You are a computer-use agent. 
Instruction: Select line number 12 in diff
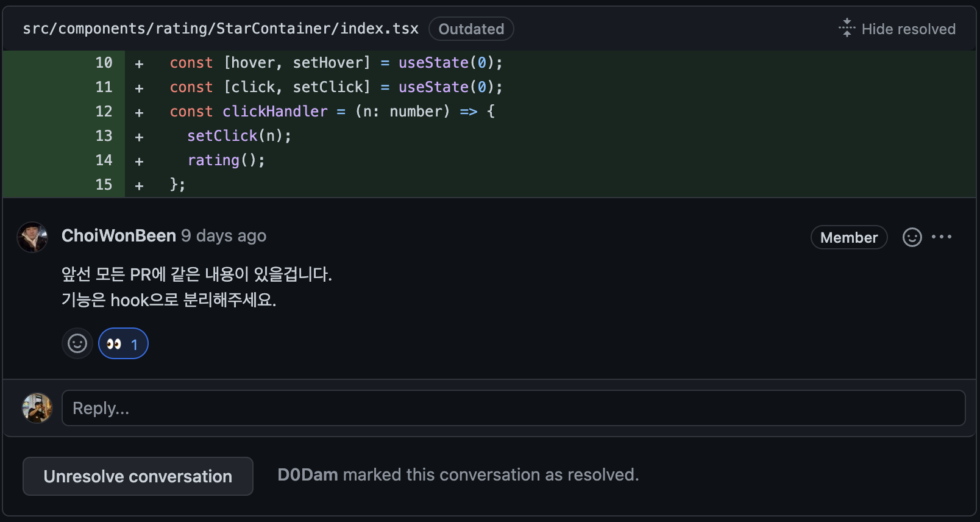[104, 112]
